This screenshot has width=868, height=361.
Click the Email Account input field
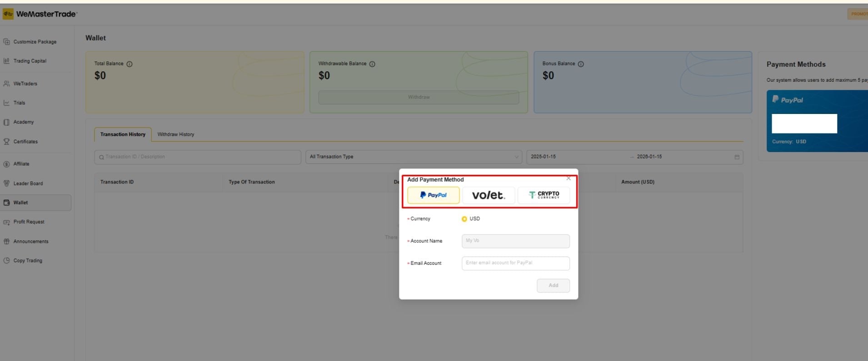[x=515, y=263]
